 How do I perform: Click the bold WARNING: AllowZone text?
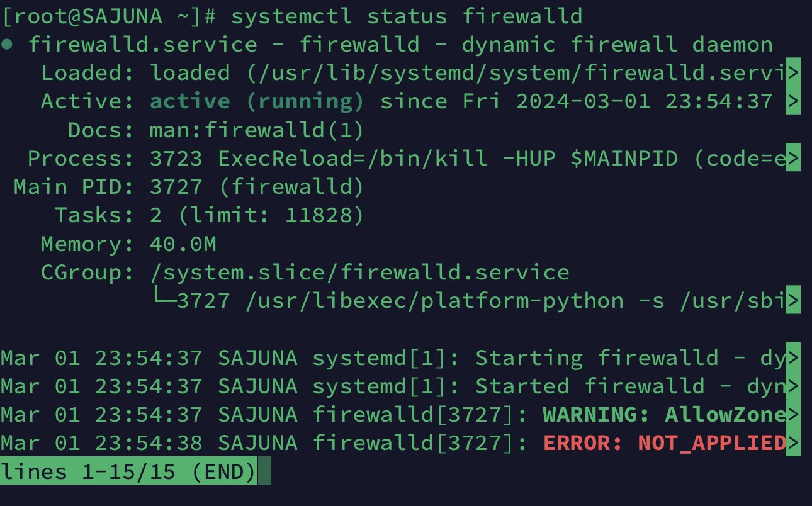click(664, 414)
